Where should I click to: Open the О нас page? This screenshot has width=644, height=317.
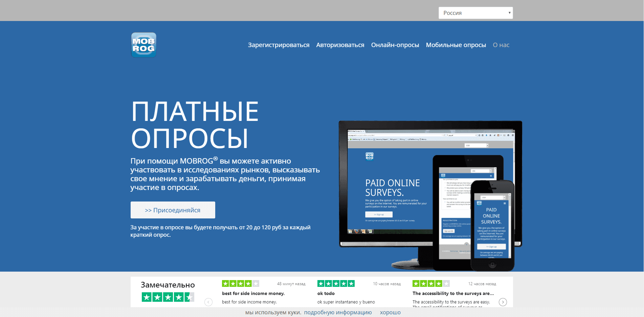[x=501, y=45]
